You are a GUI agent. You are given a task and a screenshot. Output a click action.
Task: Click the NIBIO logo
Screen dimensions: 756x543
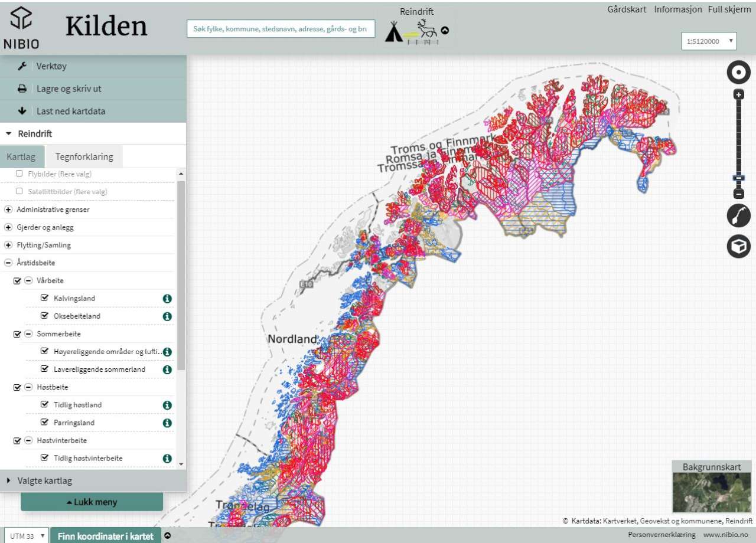21,28
